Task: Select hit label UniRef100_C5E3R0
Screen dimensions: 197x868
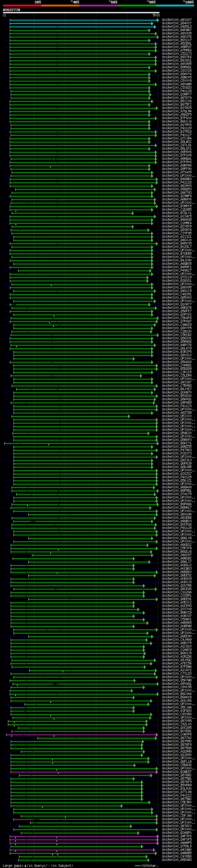Action: pos(177,802)
